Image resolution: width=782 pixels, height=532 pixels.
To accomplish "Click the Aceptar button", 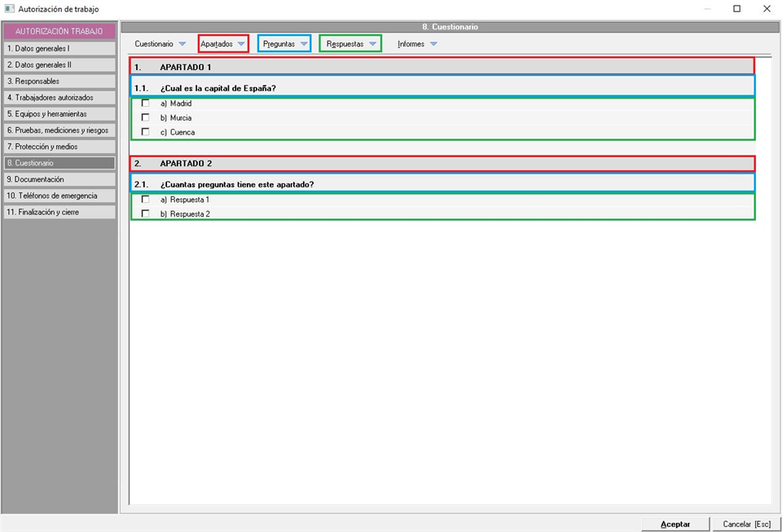I will click(675, 524).
